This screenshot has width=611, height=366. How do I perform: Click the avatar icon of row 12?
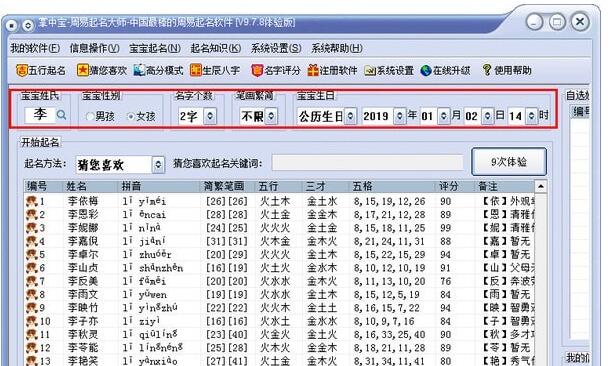click(31, 347)
